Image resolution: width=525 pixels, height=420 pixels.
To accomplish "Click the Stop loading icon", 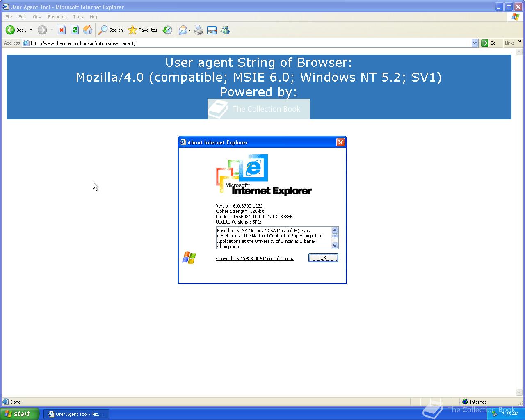I will click(62, 30).
